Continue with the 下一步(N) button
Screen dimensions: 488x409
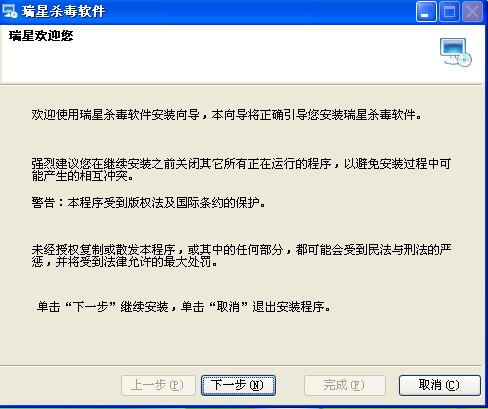pyautogui.click(x=238, y=385)
